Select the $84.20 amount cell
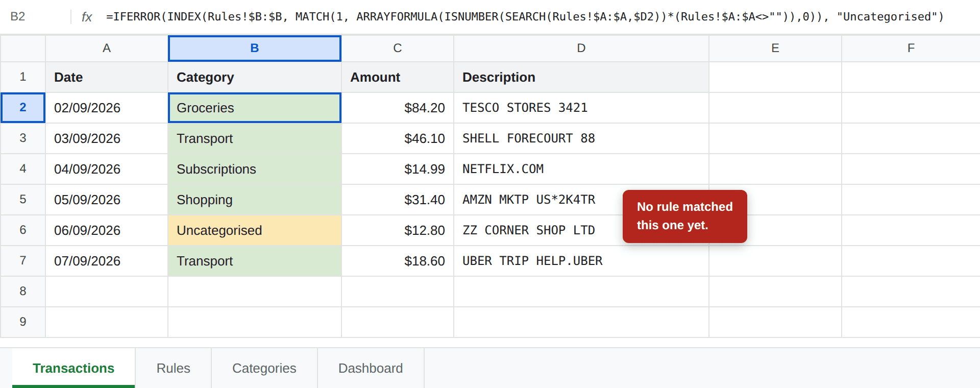The width and height of the screenshot is (980, 388). tap(398, 108)
